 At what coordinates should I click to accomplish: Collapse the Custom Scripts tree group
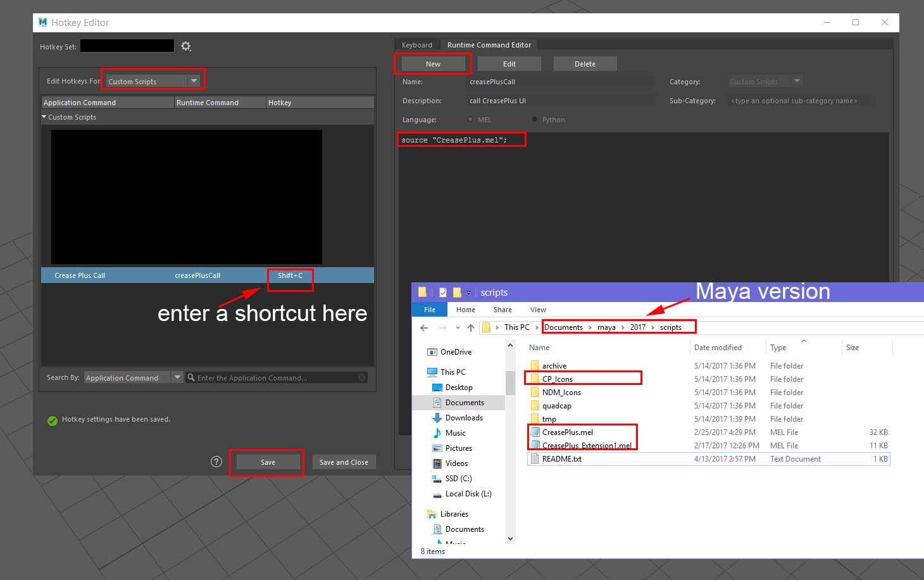(44, 117)
